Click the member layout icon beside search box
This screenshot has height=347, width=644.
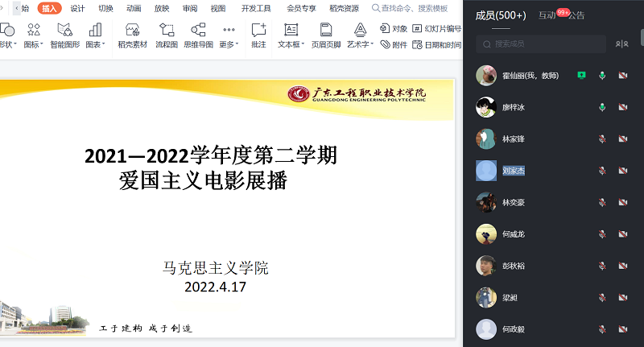[621, 44]
